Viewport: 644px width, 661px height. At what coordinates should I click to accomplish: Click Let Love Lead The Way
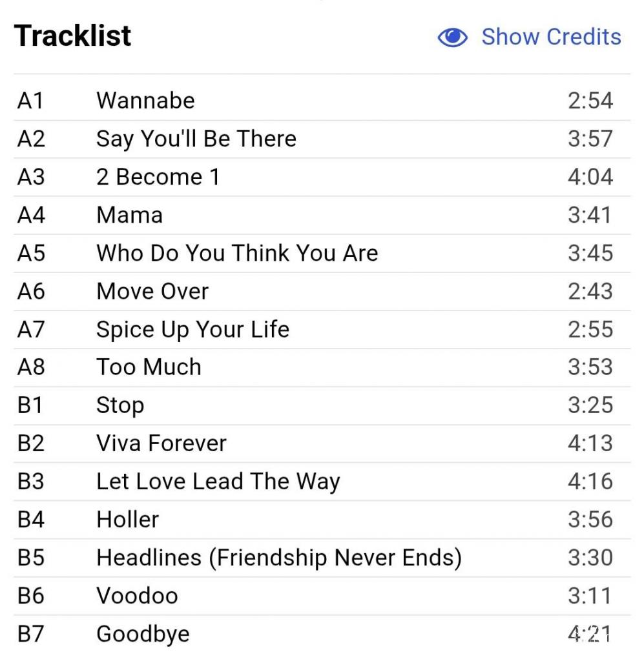coord(218,482)
